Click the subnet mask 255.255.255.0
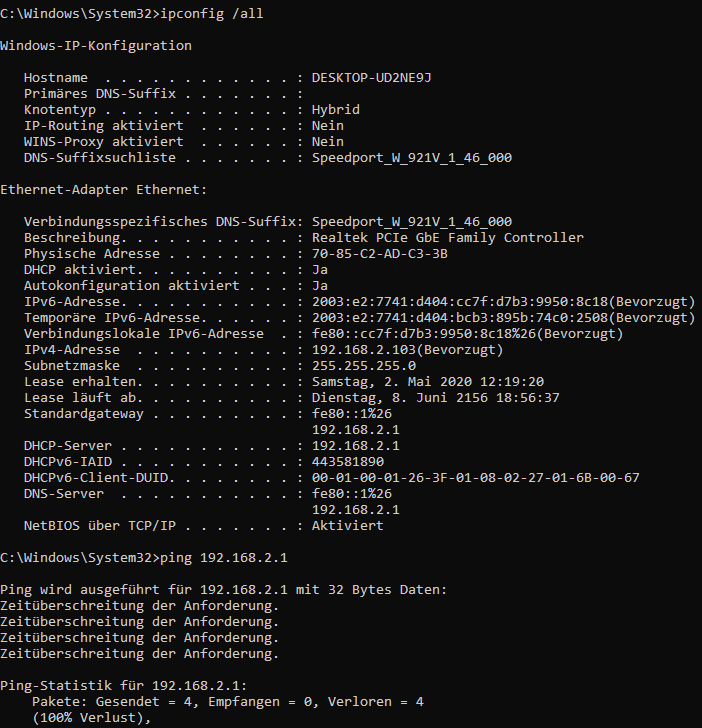 coord(364,366)
